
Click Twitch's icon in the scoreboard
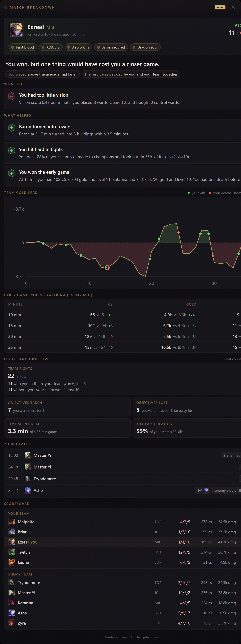12,552
